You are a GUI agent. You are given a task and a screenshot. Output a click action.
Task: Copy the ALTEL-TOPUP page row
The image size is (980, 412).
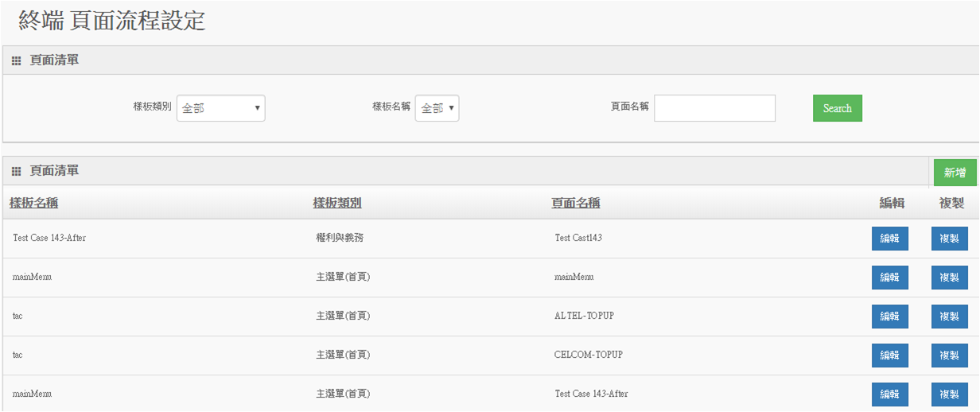tap(950, 316)
